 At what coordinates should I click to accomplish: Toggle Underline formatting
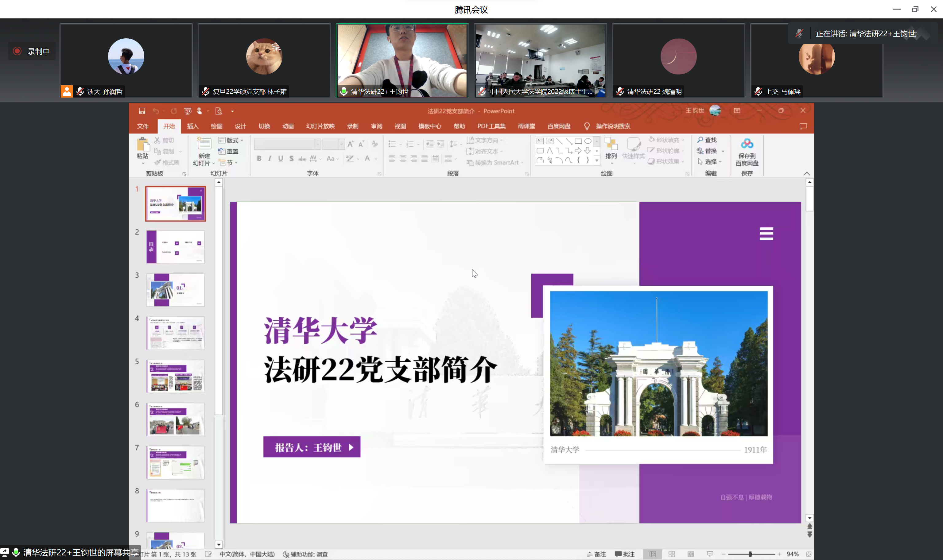(281, 159)
